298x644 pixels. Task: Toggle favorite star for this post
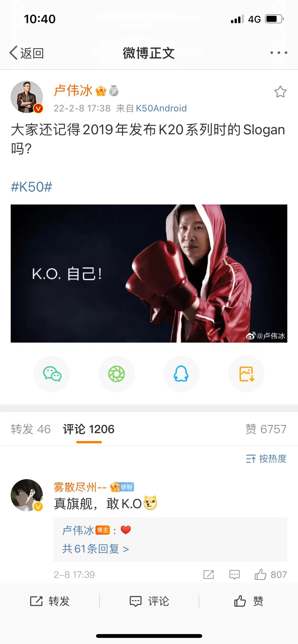coord(280,92)
